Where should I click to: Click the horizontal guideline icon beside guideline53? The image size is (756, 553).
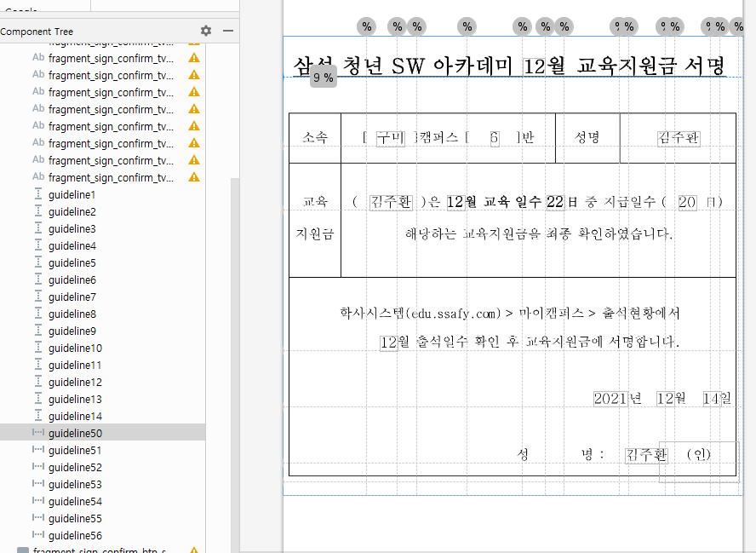tap(38, 484)
